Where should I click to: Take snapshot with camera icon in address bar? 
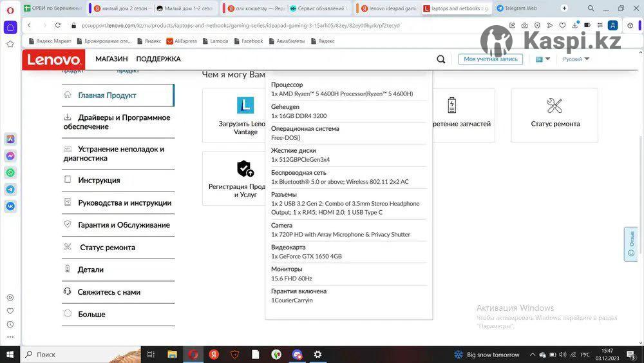(524, 26)
